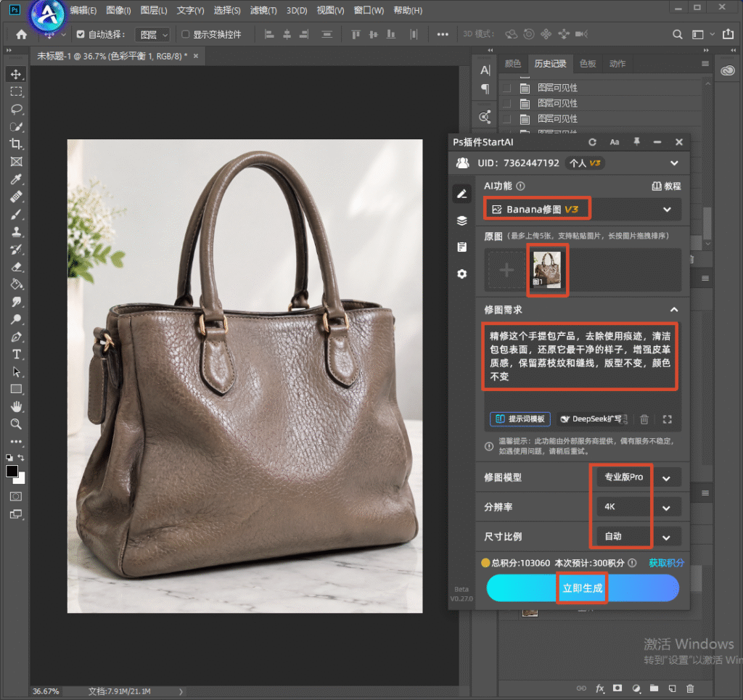Click the share export icon top right

coord(728,34)
